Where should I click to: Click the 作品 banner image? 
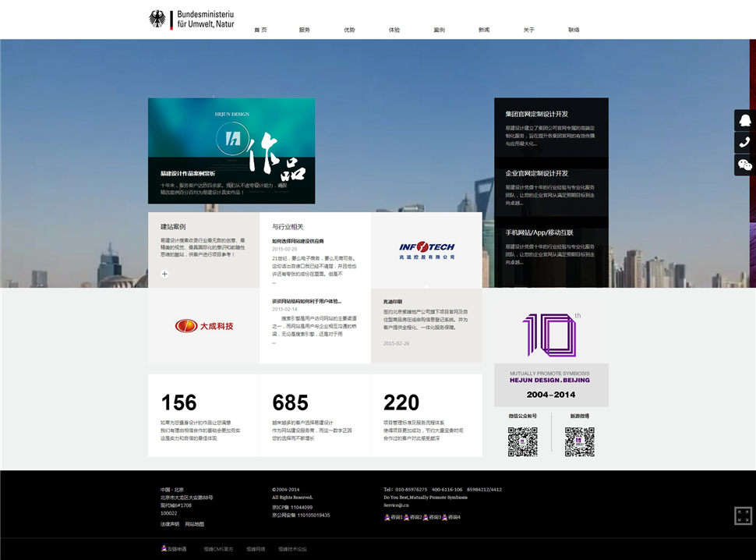(x=231, y=151)
